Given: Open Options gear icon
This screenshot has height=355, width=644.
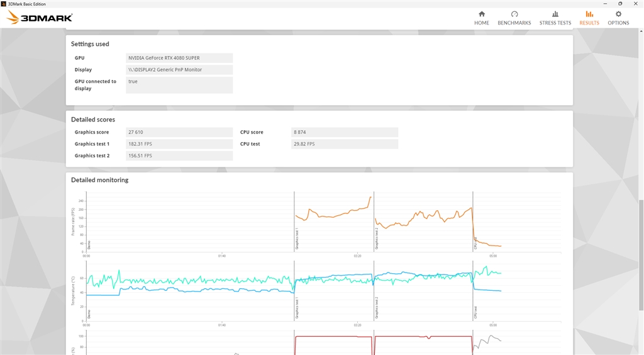Looking at the screenshot, I should 618,14.
